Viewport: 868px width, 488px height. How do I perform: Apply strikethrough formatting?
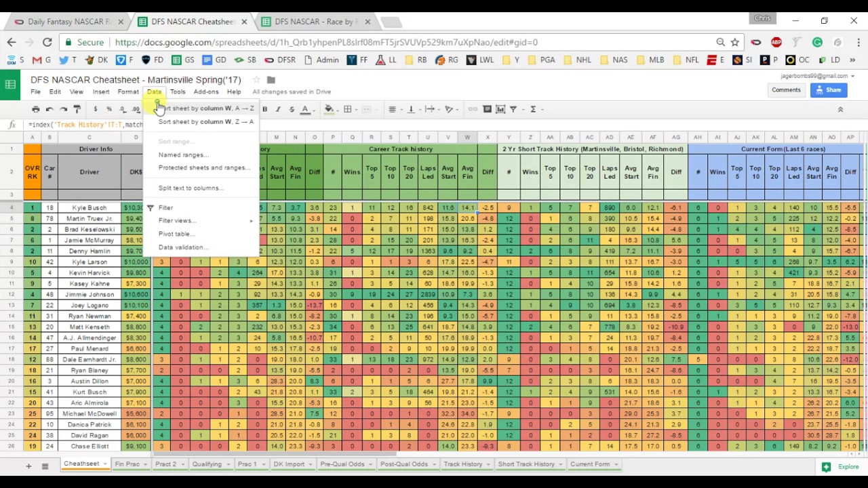tap(292, 109)
